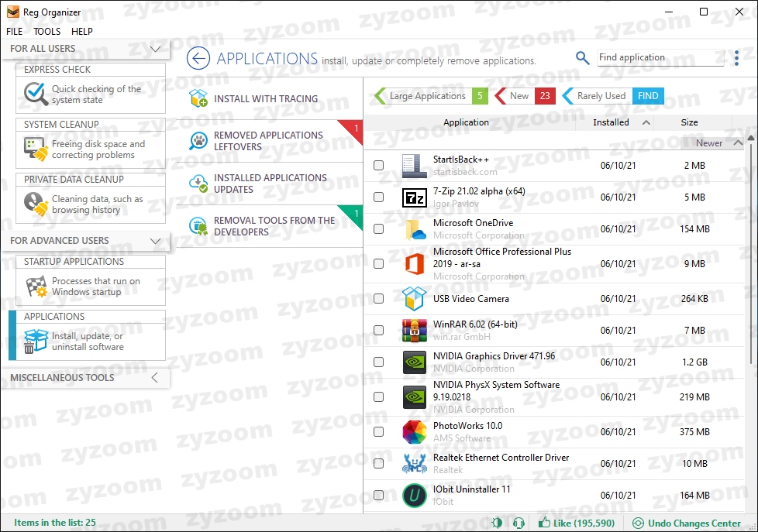Check the 7-Zip 21.02 alpha checkbox
The width and height of the screenshot is (758, 532).
(x=378, y=197)
